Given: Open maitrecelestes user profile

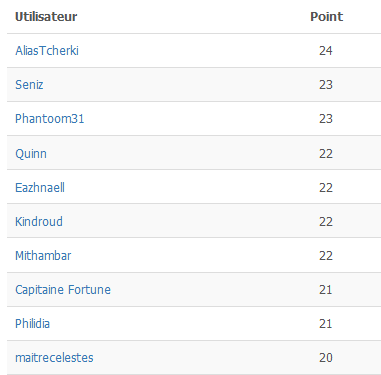Looking at the screenshot, I should pos(54,358).
